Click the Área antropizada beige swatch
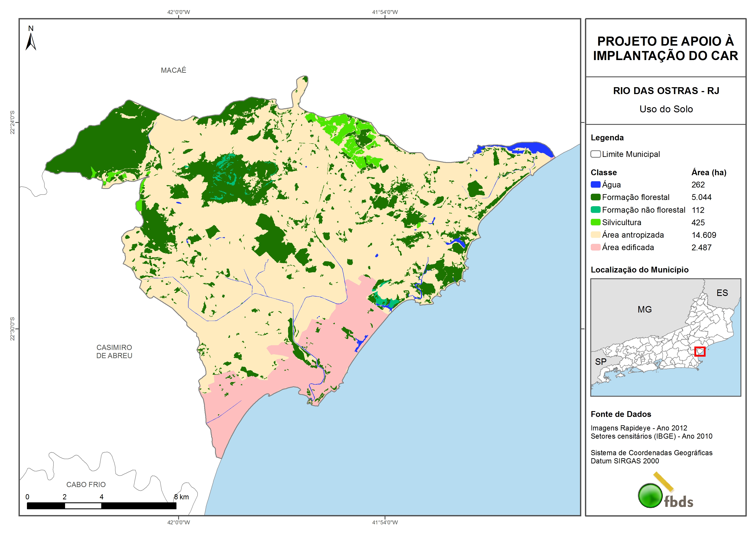Viewport: 756px width, 534px height. pyautogui.click(x=595, y=235)
